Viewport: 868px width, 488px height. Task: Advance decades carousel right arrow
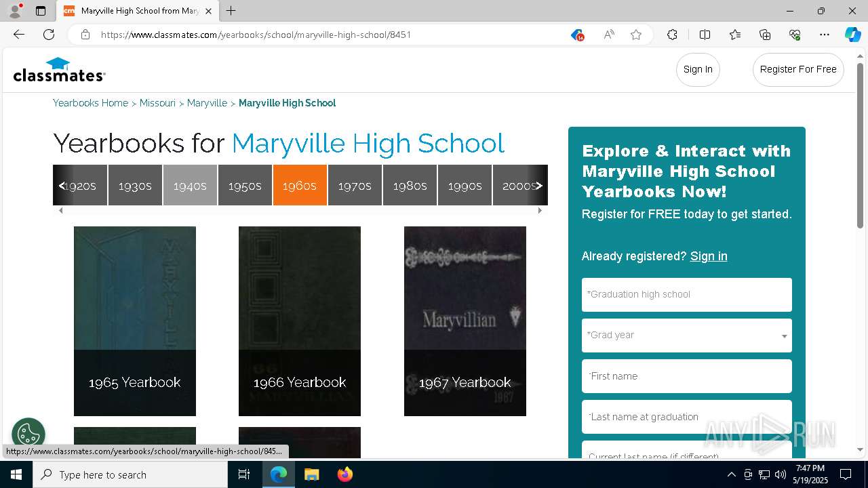(x=539, y=186)
